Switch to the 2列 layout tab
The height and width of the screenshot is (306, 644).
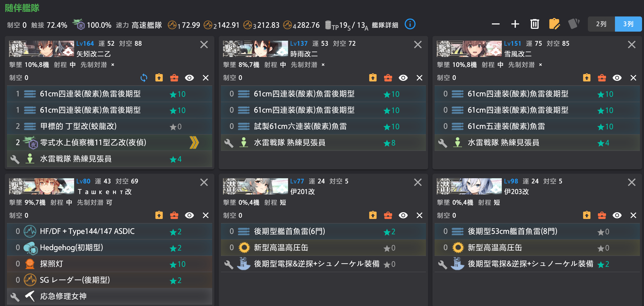601,24
